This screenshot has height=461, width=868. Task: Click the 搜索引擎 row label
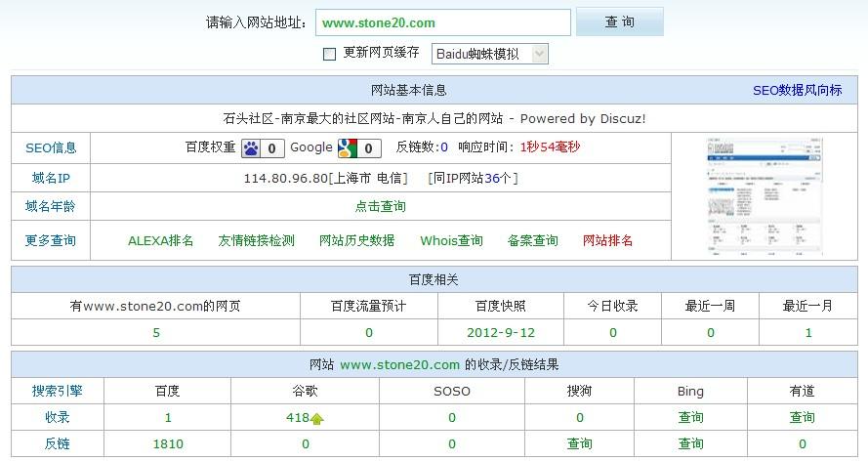[57, 391]
